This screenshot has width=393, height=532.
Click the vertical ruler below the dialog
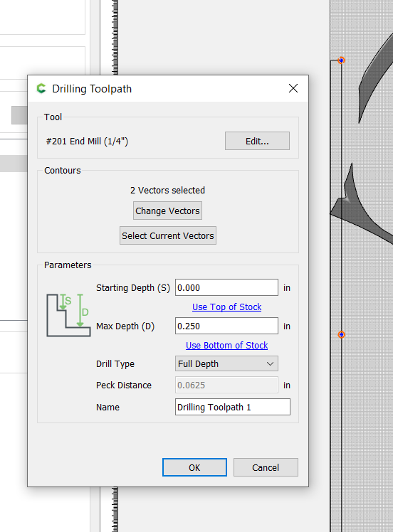[115, 509]
